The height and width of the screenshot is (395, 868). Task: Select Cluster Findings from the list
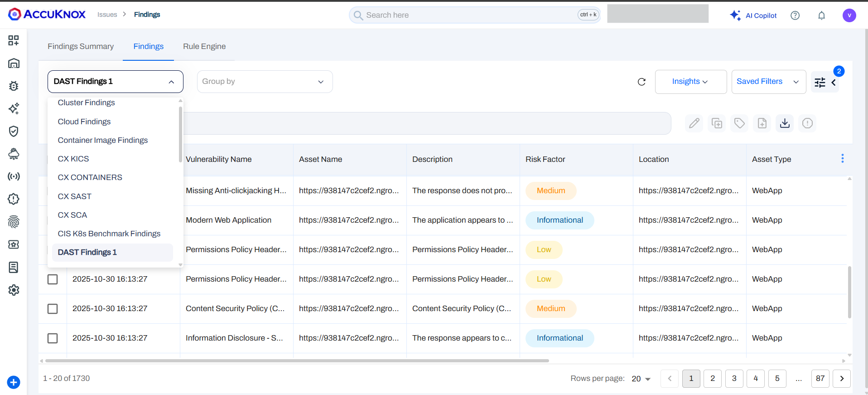113,102
